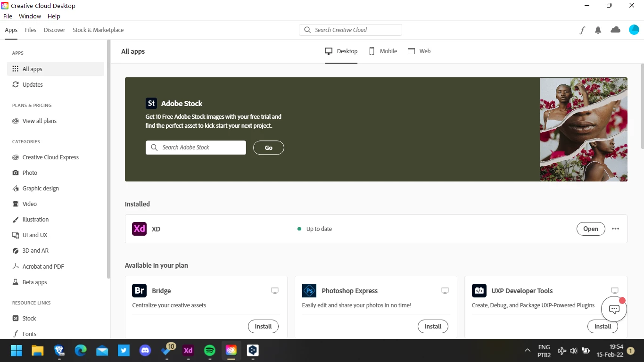Click desktop monitor icon on Bridge card
This screenshot has width=644, height=362.
[x=275, y=291]
